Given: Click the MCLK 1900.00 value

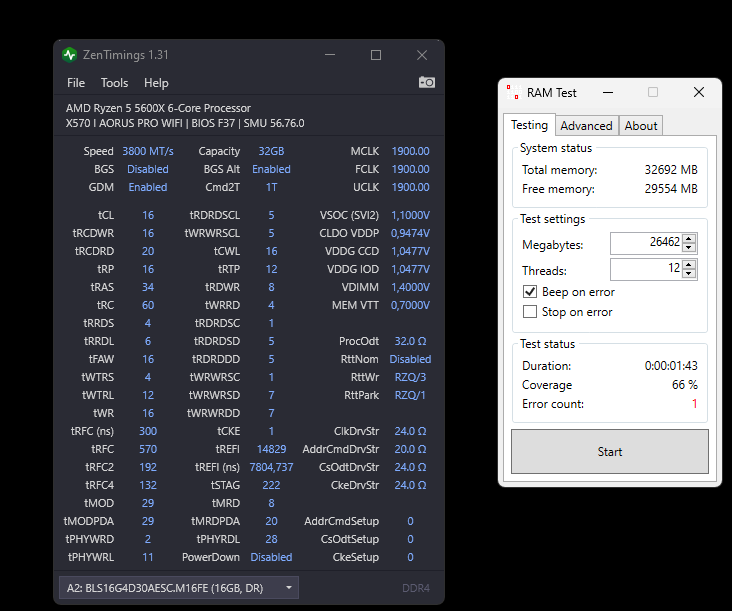Looking at the screenshot, I should 410,151.
